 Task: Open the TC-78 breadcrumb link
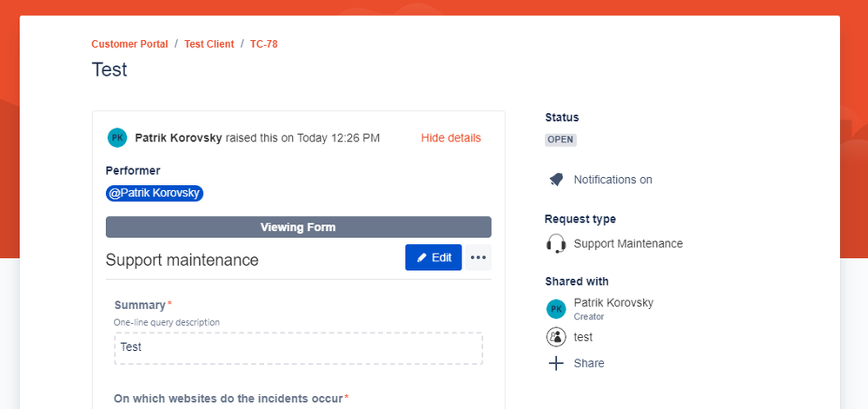point(264,44)
